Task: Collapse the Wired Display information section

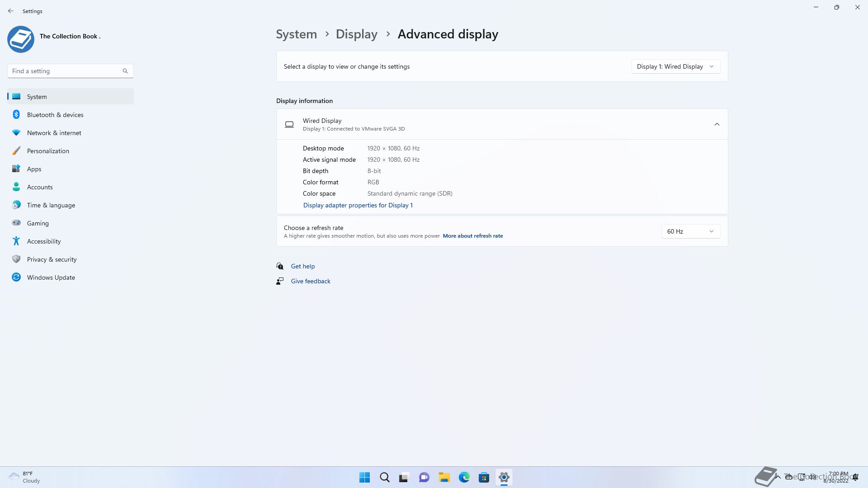Action: click(717, 124)
